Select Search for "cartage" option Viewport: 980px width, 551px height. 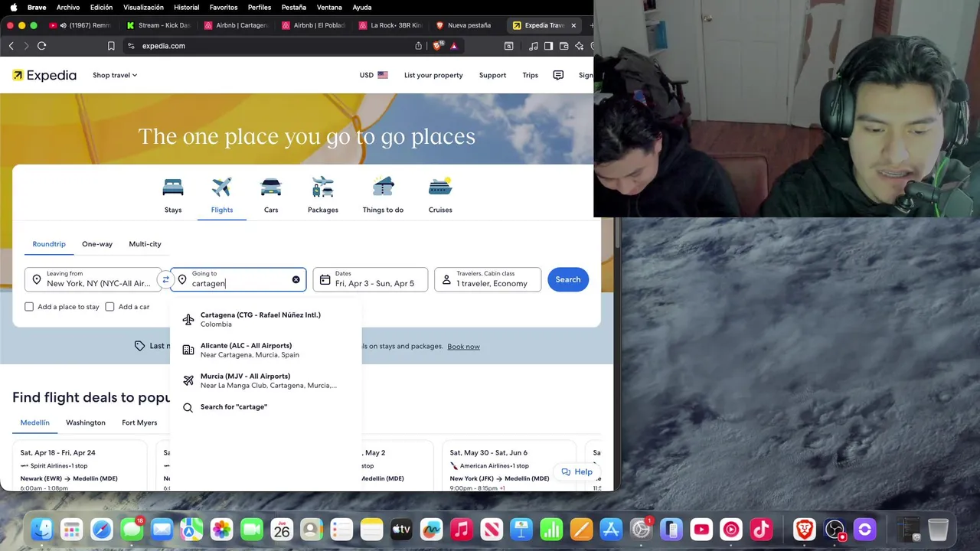click(265, 407)
